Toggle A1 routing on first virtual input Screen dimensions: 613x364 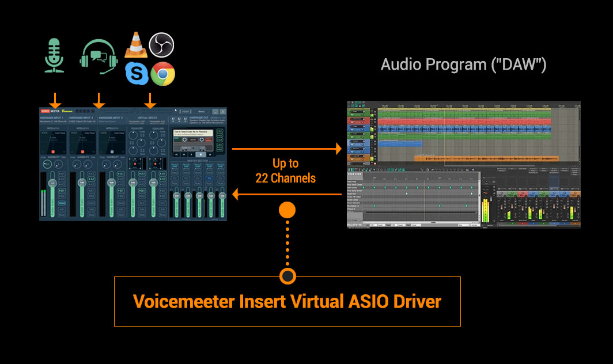pyautogui.click(x=142, y=173)
